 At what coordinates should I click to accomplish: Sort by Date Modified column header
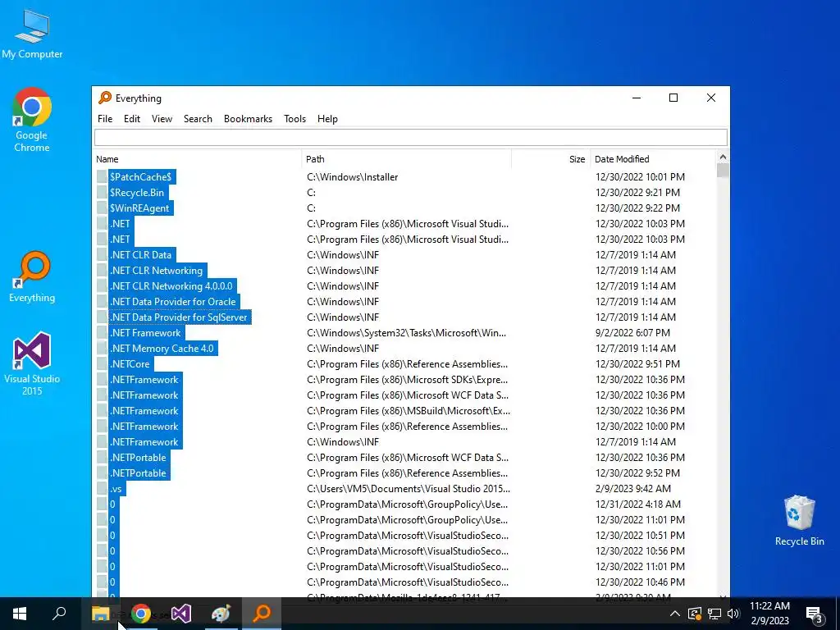[x=653, y=159]
